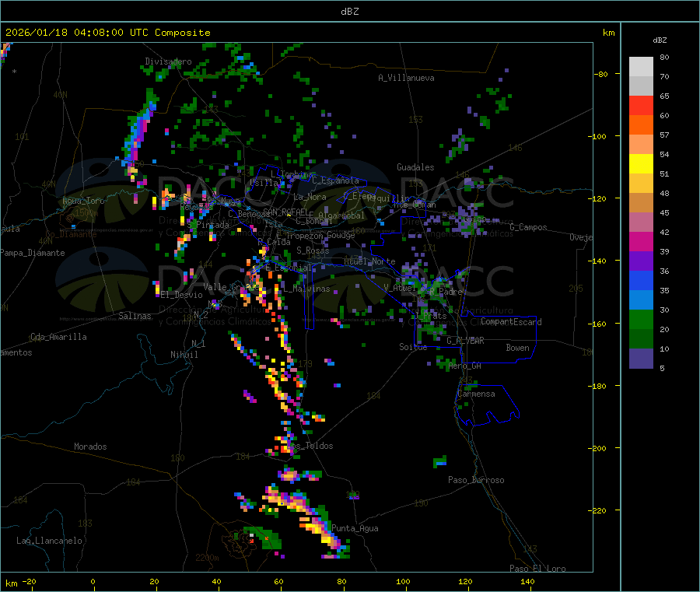Click the Paso_El_Loro label
This screenshot has width=700, height=592.
[537, 569]
